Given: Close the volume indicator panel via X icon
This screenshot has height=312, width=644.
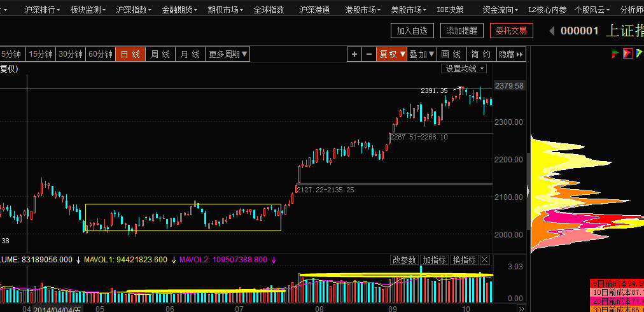Looking at the screenshot, I should [485, 260].
